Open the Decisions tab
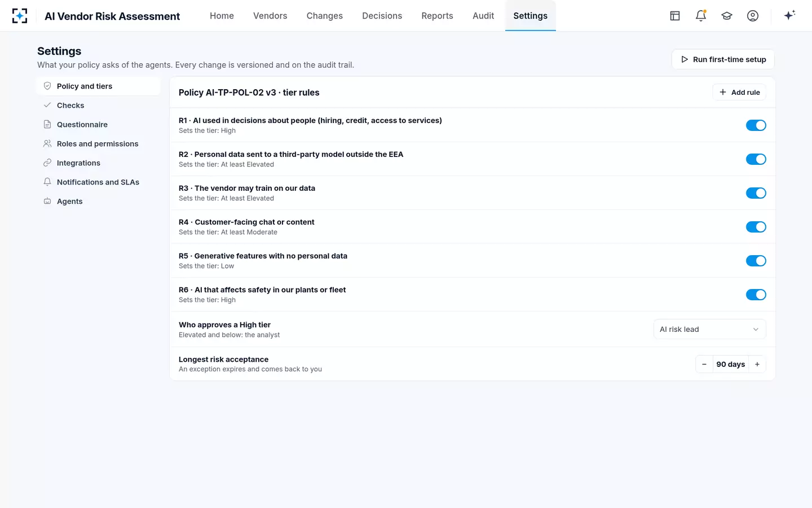 pos(382,16)
